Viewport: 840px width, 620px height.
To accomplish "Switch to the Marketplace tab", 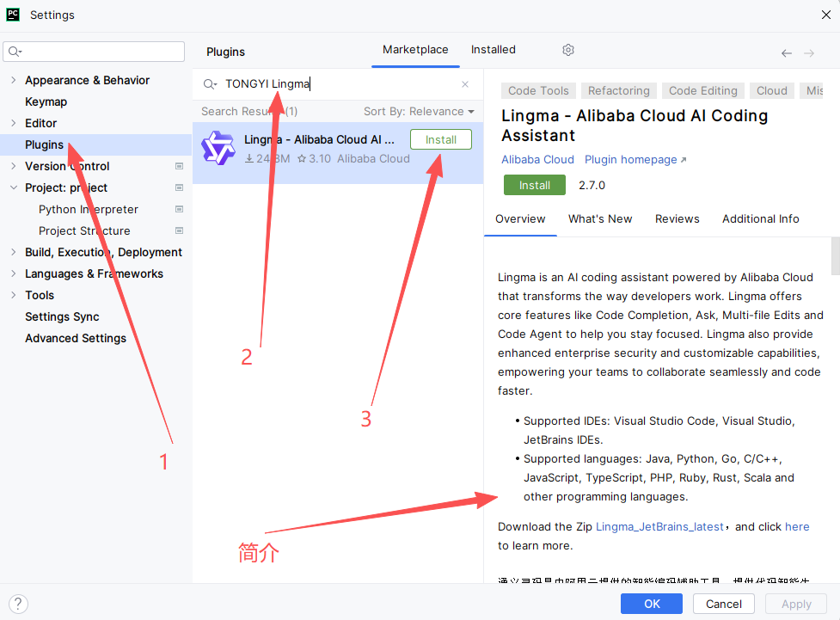I will coord(415,50).
